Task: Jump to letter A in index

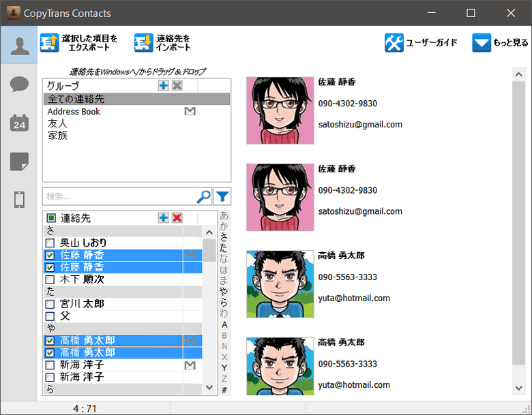Action: point(224,324)
